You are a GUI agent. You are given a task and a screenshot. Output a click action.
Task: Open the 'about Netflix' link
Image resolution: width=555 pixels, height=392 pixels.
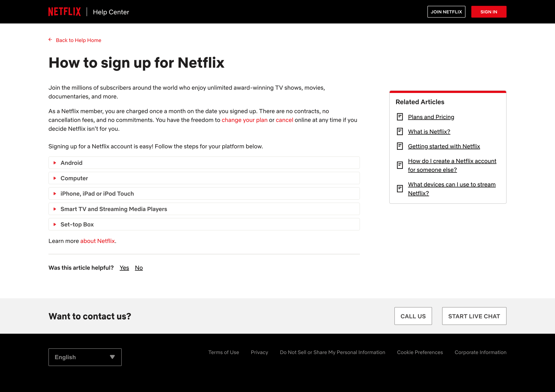(x=97, y=241)
